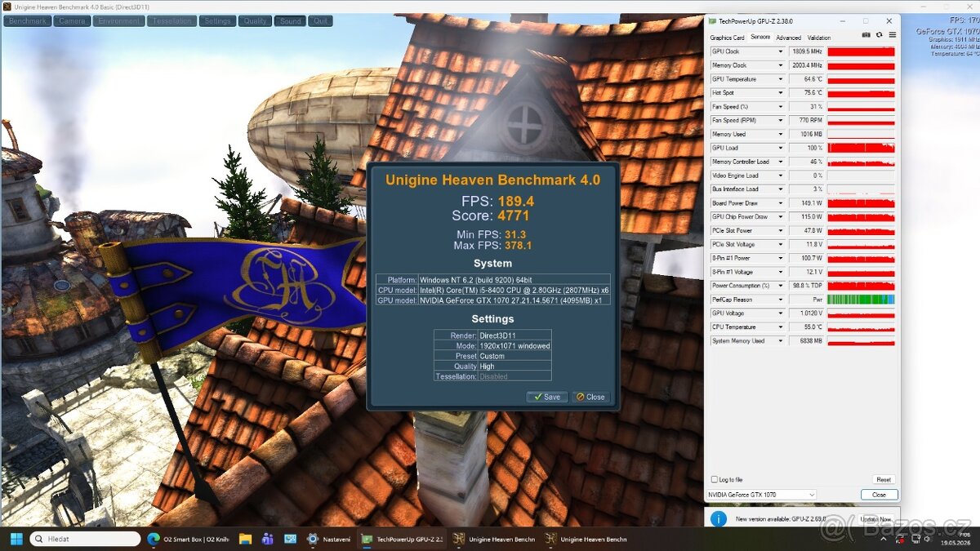This screenshot has width=980, height=551.
Task: Open the Mail taskbar icon
Action: pos(290,539)
